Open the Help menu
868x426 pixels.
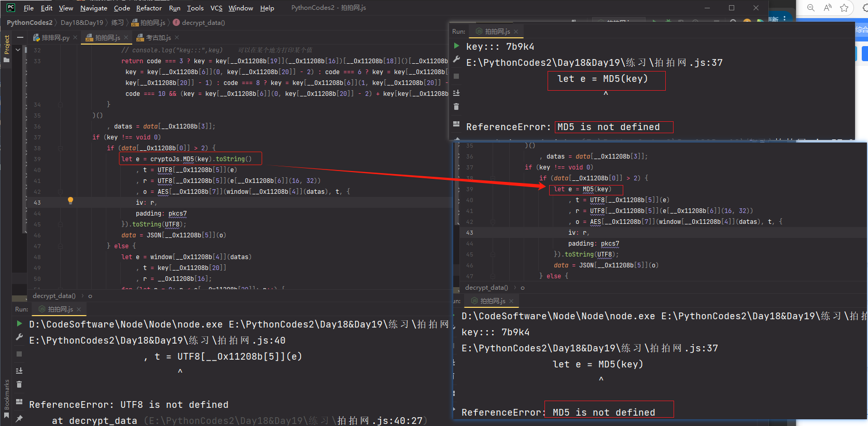[x=267, y=8]
